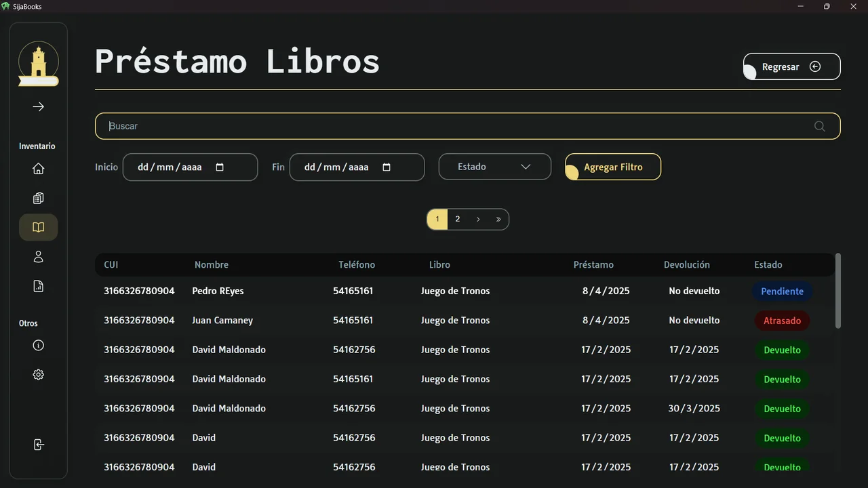Focus the Buscar search field
The height and width of the screenshot is (488, 868).
coord(468,126)
